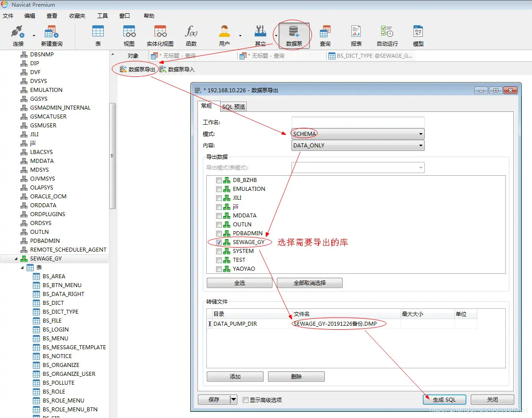The height and width of the screenshot is (418, 532).
Task: Open 新建查询 (New Query) from toolbar
Action: [51, 35]
